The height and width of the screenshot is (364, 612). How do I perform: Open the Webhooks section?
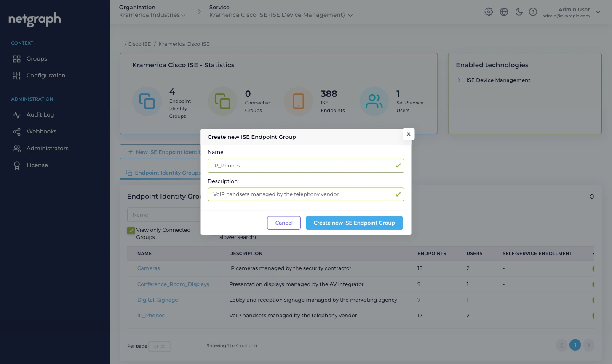pos(42,131)
